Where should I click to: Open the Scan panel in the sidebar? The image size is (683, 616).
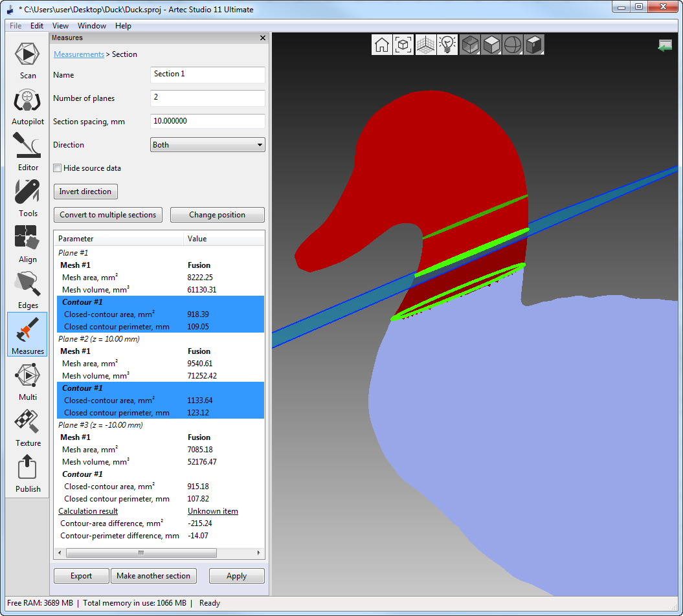coord(27,60)
